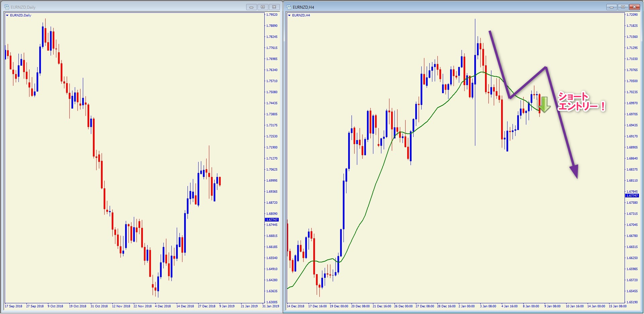Click price level 1.73175 on Daily axis

pos(272,125)
